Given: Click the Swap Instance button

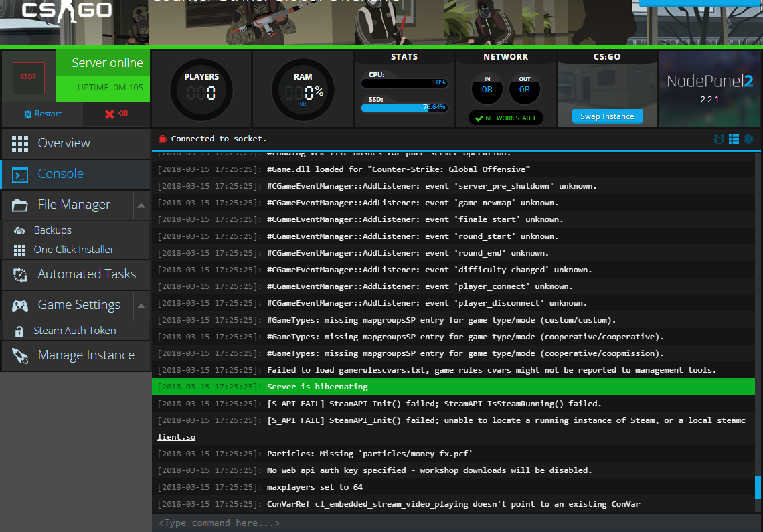Looking at the screenshot, I should pos(607,116).
